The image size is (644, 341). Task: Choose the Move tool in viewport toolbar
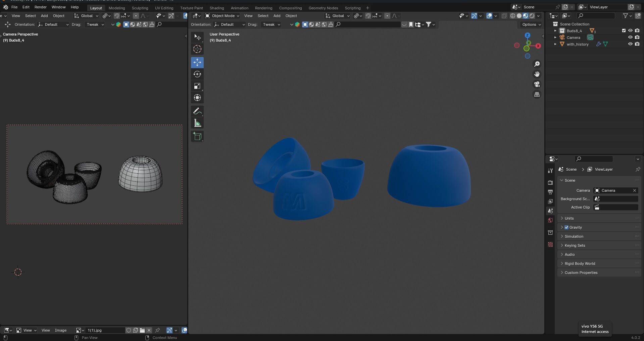click(x=197, y=62)
